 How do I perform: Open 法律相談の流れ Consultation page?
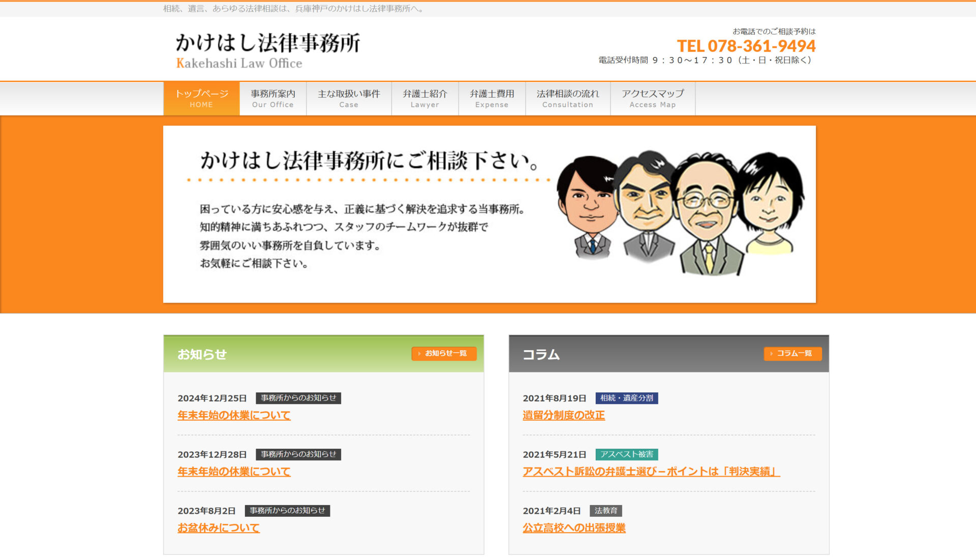(568, 99)
